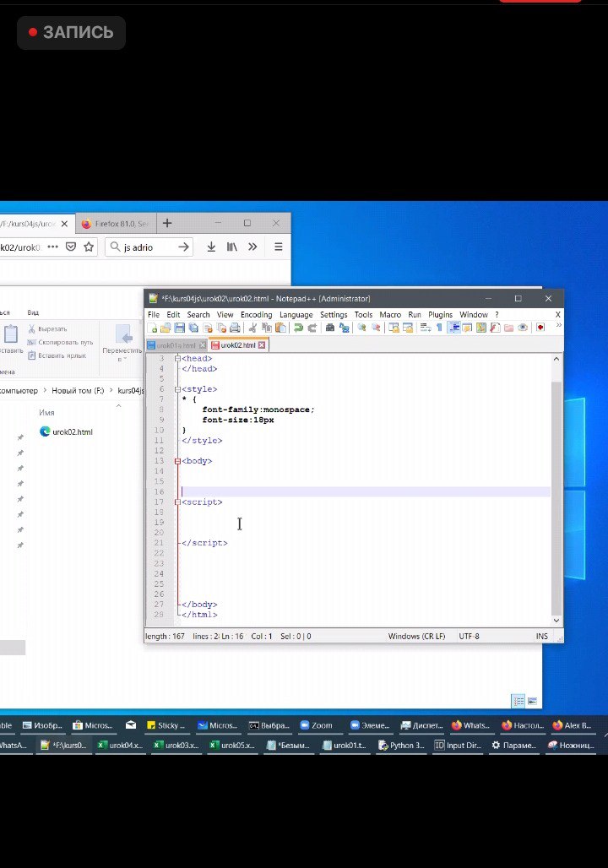
Task: Open the File menu in Notepad++
Action: tap(154, 314)
